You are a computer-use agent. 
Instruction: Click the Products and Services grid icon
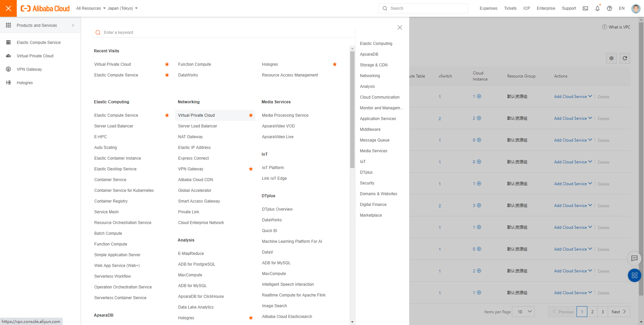point(8,25)
